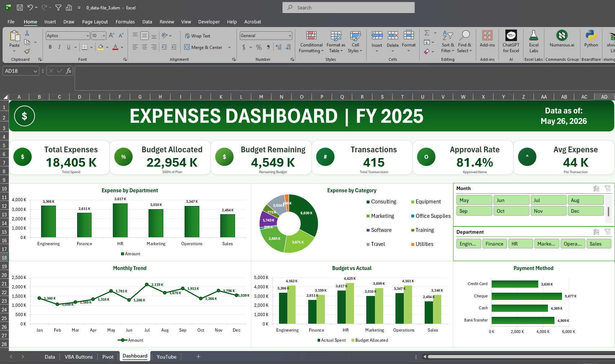The height and width of the screenshot is (364, 615).
Task: Click the AutoSum sigma icon
Action: 427,33
